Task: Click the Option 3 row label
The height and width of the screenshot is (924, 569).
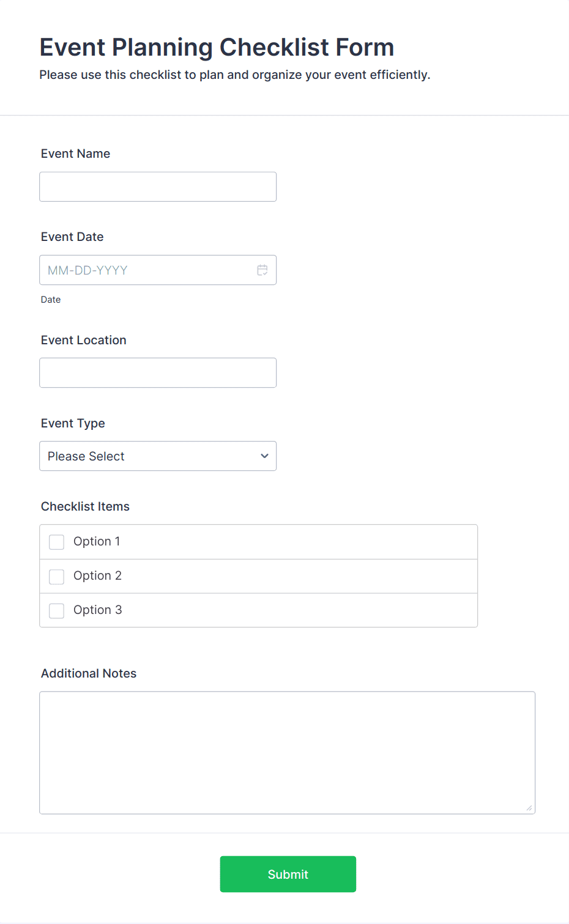Action: (x=97, y=610)
